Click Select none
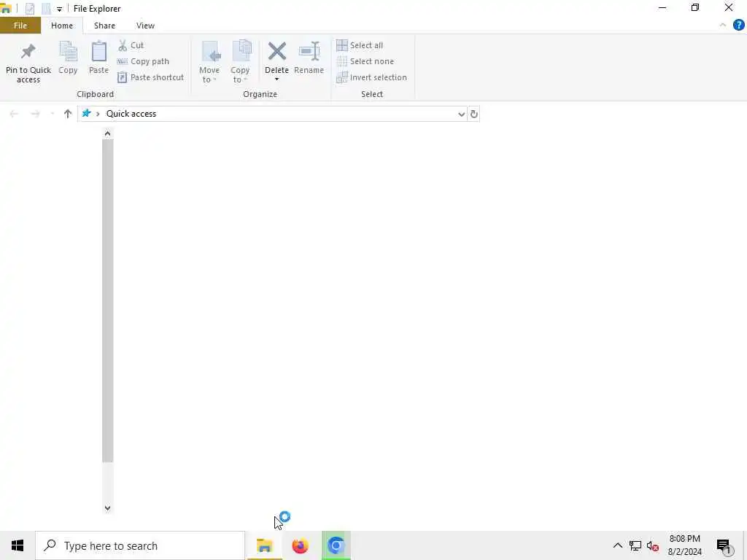This screenshot has width=747, height=560. click(365, 61)
